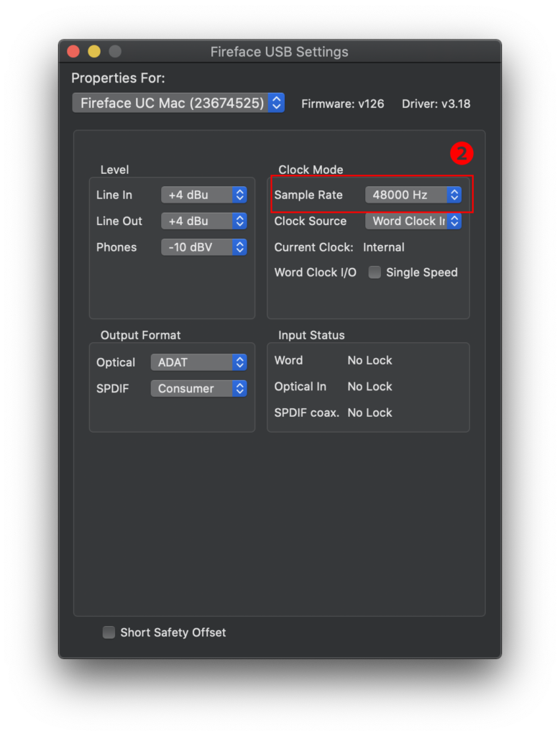Change the Line Out level setting
The height and width of the screenshot is (736, 560).
coord(203,221)
